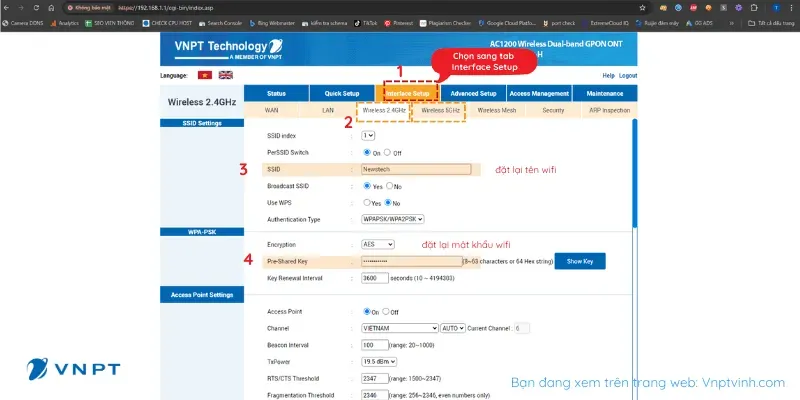Open the Camera DDNS bookmark
800x400 pixels.
click(x=23, y=23)
